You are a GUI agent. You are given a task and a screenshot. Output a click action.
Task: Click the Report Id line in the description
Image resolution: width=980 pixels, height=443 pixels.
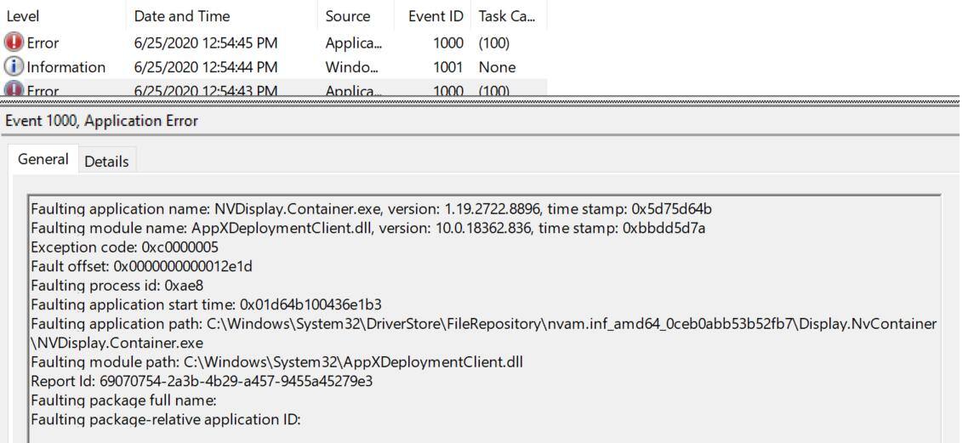coord(202,381)
